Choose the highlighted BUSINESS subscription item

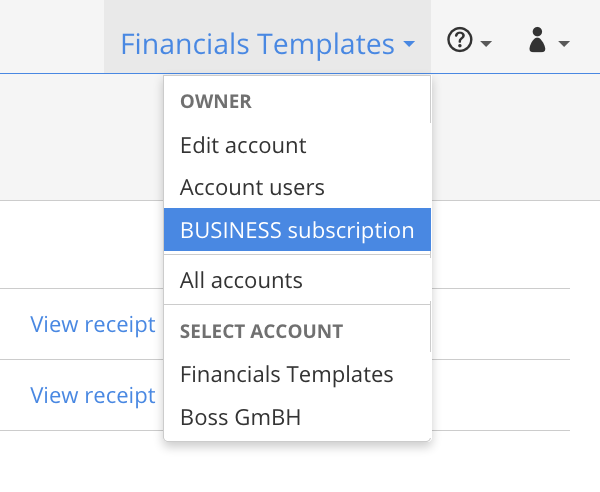(297, 230)
